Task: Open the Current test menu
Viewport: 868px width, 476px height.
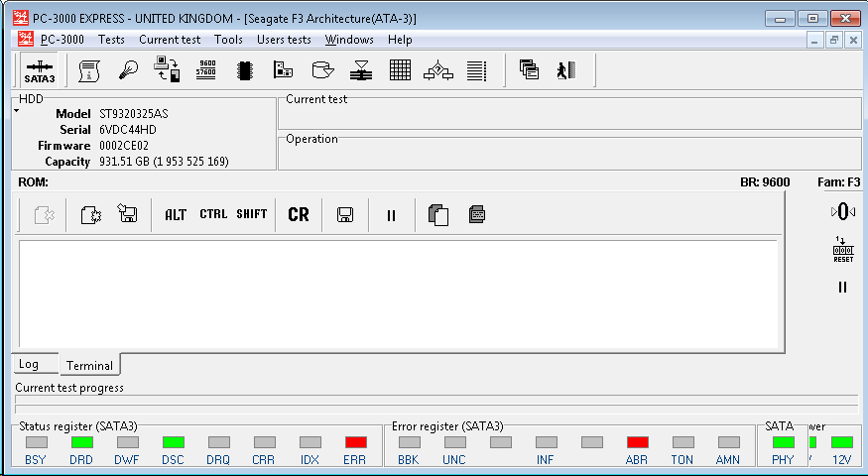Action: click(170, 40)
